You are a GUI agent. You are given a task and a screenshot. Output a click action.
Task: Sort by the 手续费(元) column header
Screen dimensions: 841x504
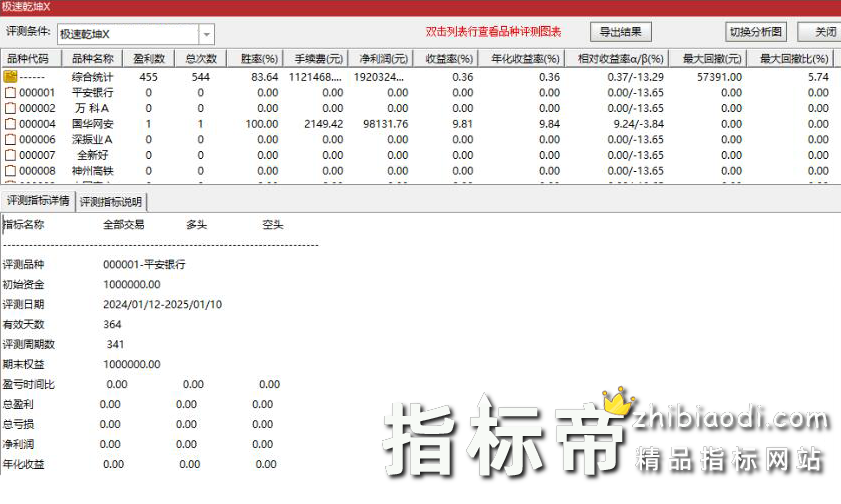(316, 58)
